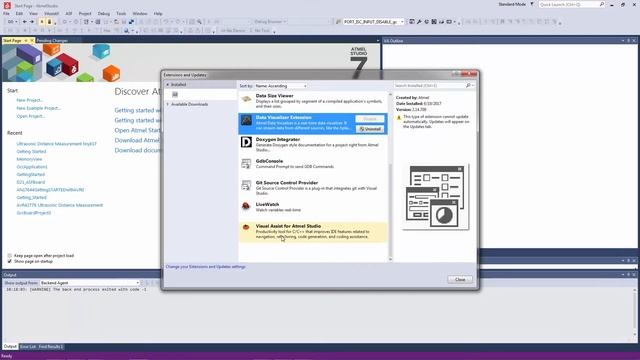The width and height of the screenshot is (640, 360).
Task: Open the Debug menu
Action: point(104,13)
